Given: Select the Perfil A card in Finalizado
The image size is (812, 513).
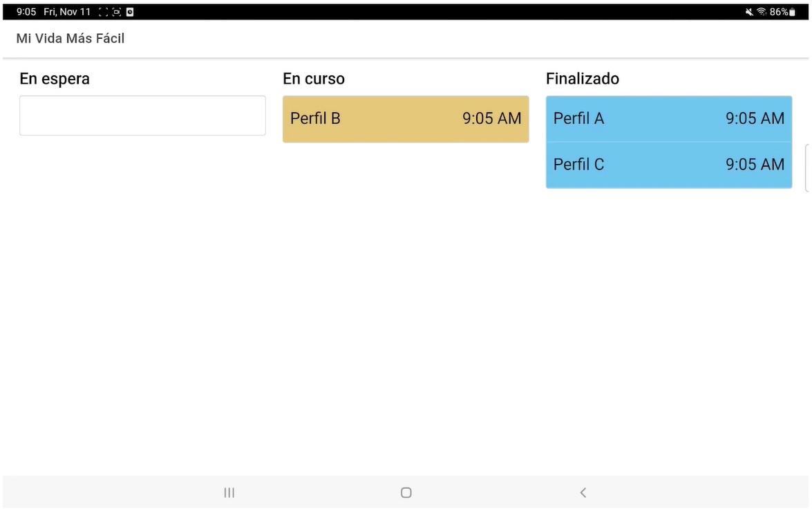Looking at the screenshot, I should pos(668,119).
